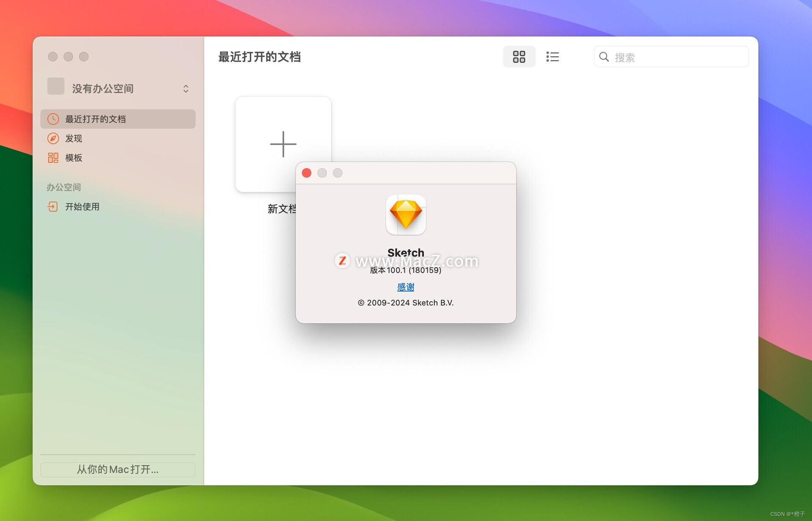Click 开始使用 sidebar icon
Viewport: 812px width, 521px height.
coord(52,206)
